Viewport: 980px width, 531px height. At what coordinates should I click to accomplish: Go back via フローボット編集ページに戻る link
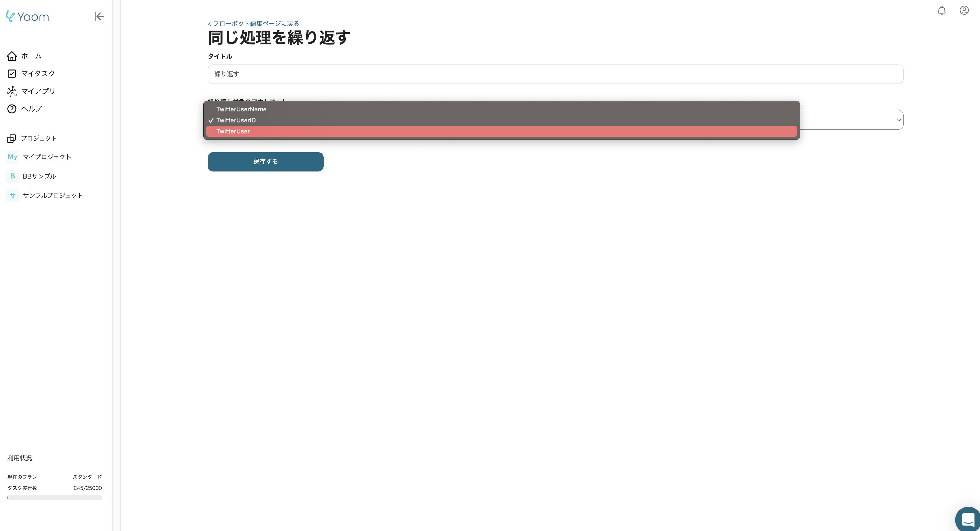click(x=253, y=23)
